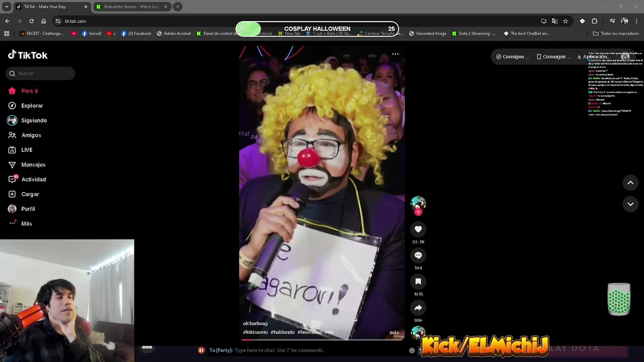Bookmark the video to favorites
644x362 pixels.
click(x=418, y=282)
